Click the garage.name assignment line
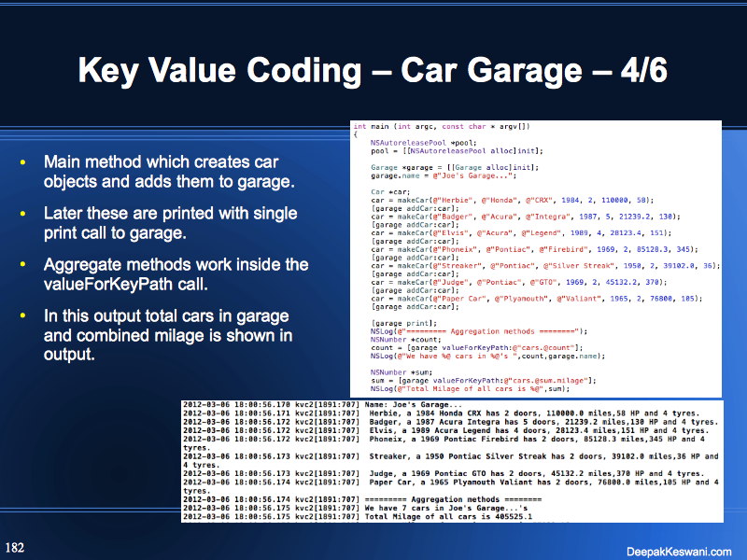747x560 pixels. pos(426,175)
